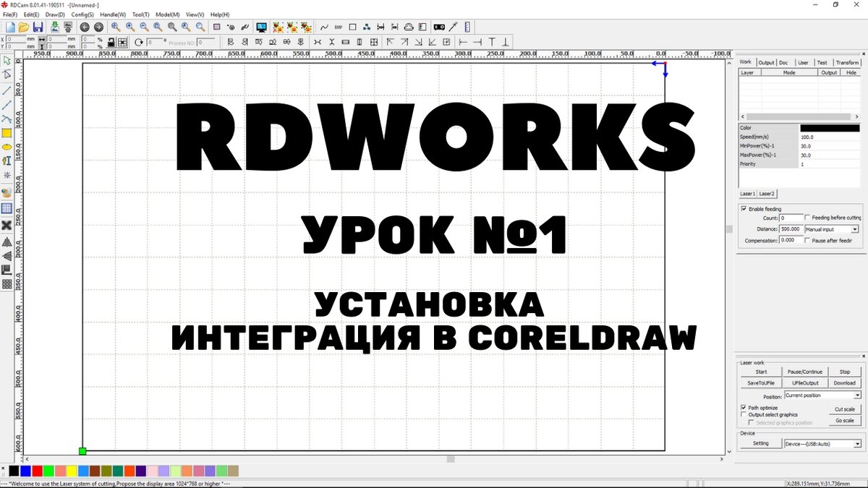Open the Help menu
Viewport: 868px width, 488px height.
220,14
